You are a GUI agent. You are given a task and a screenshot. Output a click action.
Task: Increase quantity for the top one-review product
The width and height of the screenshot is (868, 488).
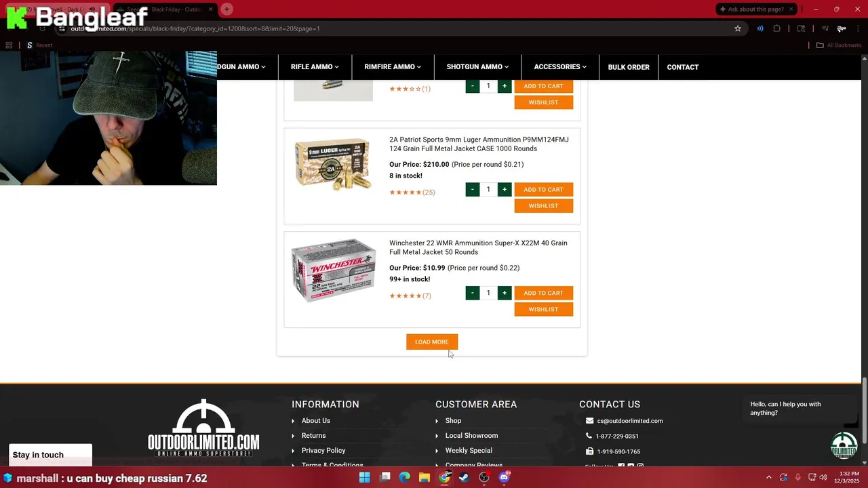tap(504, 86)
